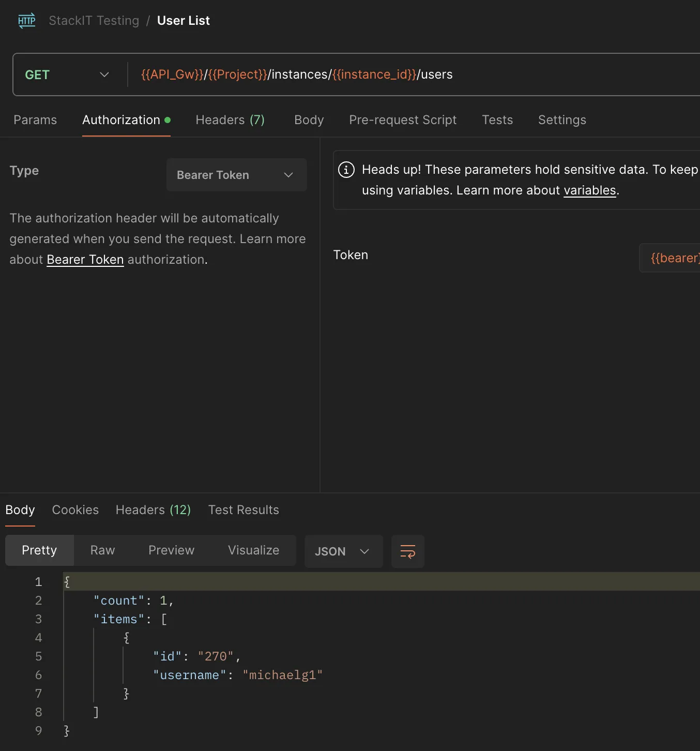Click the info icon in heads-up notice

tap(346, 170)
